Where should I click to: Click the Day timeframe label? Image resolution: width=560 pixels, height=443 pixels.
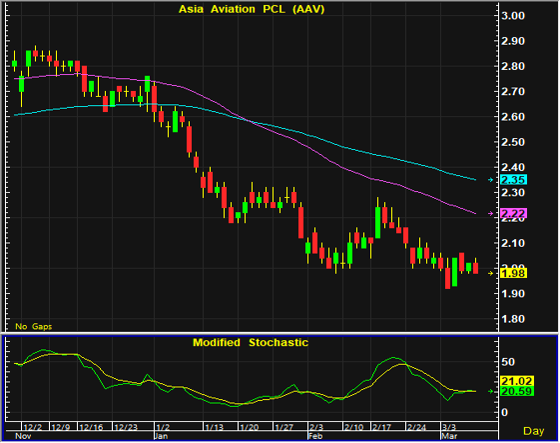pyautogui.click(x=534, y=431)
